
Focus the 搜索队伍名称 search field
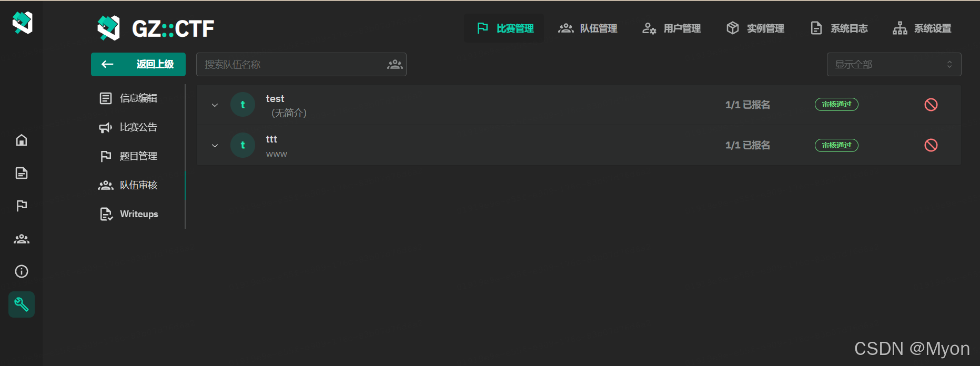(301, 65)
